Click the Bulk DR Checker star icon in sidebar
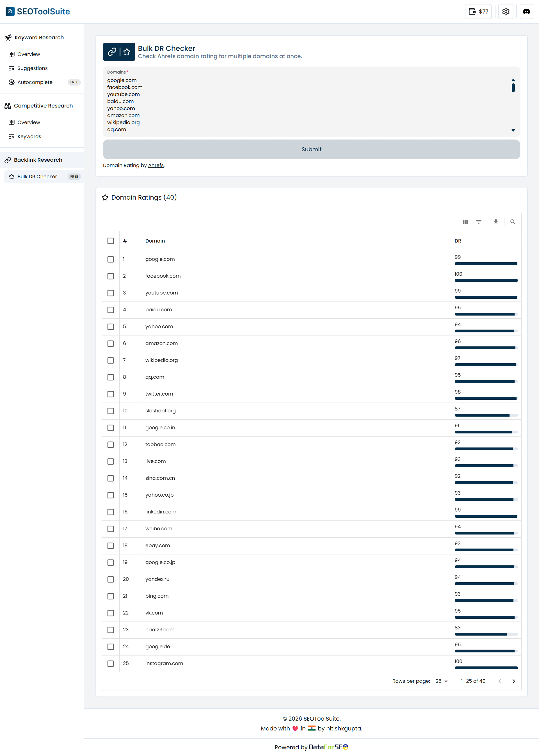Screen dimensions: 539x756 pyautogui.click(x=12, y=177)
